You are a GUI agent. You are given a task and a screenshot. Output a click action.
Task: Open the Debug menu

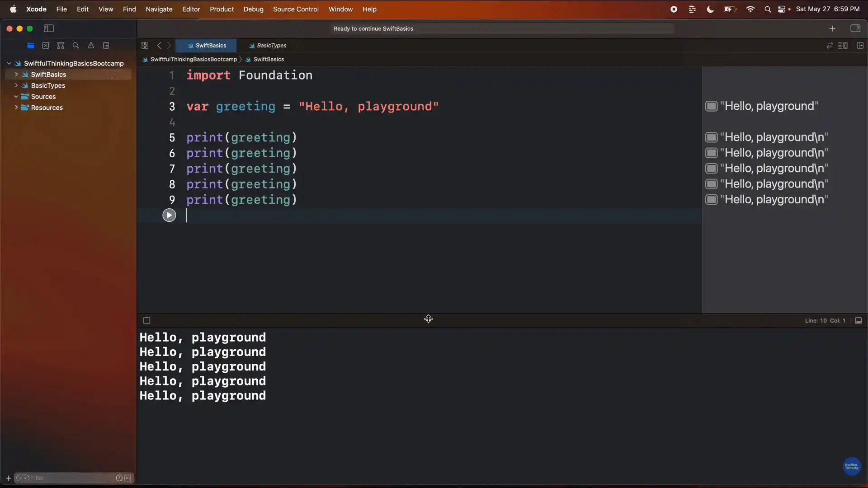click(253, 9)
